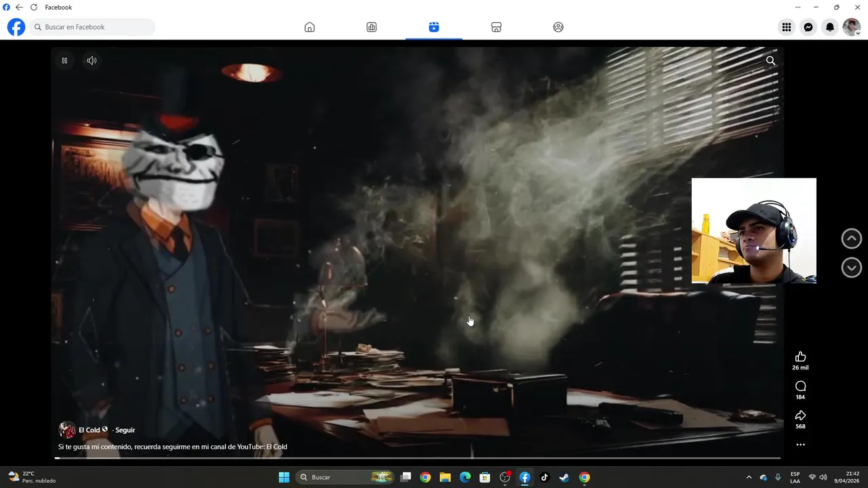Follow El Cold with Seguir
Screen dimensions: 868x488
125,430
